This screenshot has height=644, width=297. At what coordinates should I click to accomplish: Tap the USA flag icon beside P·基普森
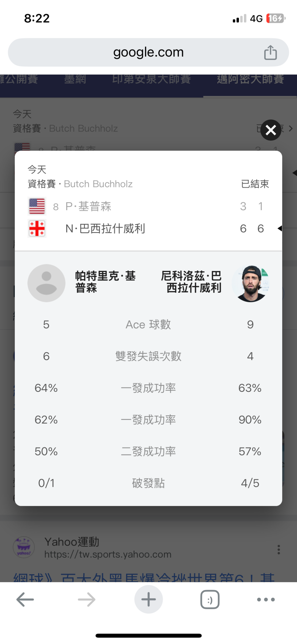pos(37,206)
